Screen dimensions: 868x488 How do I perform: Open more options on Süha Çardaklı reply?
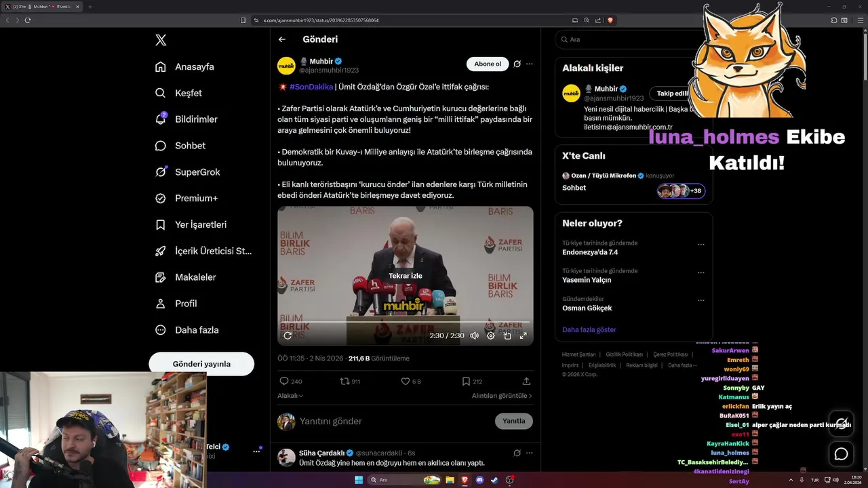(x=530, y=453)
